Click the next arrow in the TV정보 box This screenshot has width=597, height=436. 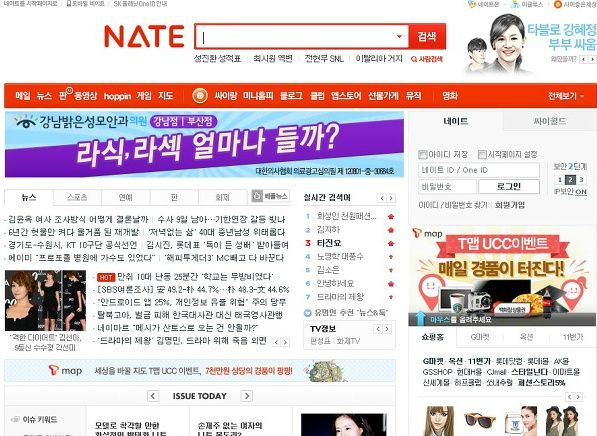tap(387, 329)
